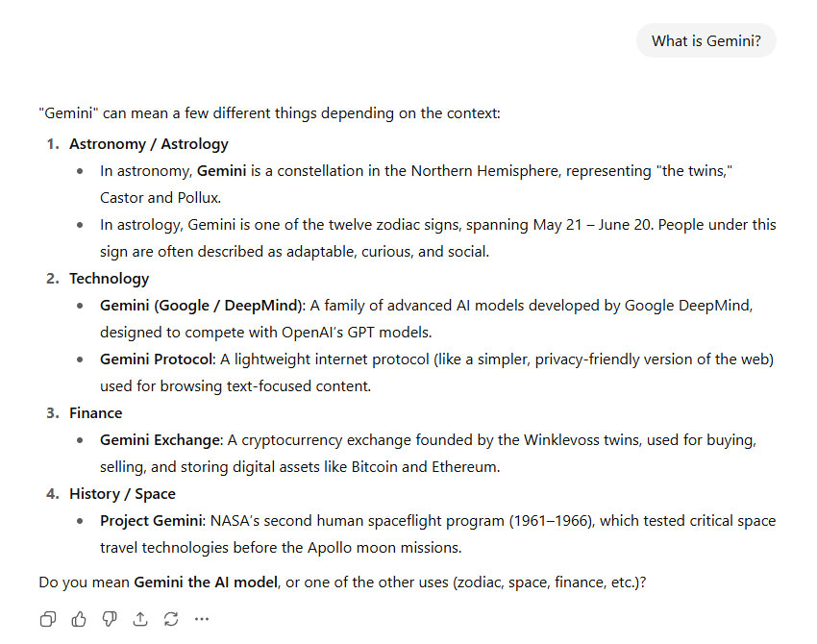Screen dimensions: 817x644
Task: Click the bold "Gemini Exchange" term
Action: click(161, 440)
